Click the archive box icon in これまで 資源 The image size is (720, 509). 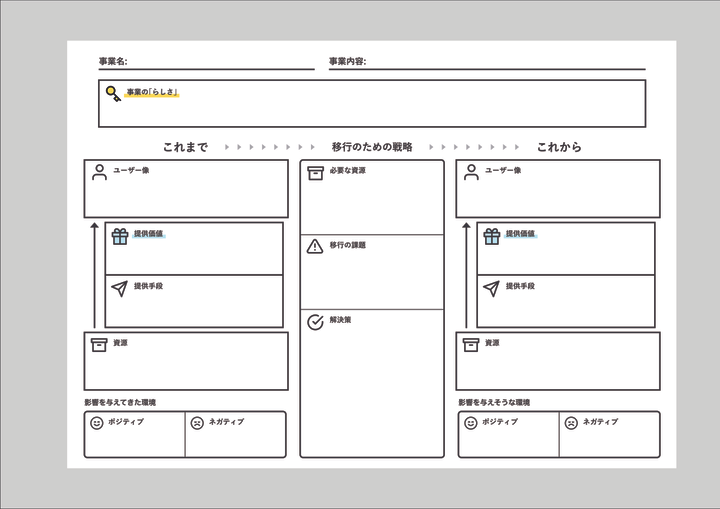click(x=99, y=345)
